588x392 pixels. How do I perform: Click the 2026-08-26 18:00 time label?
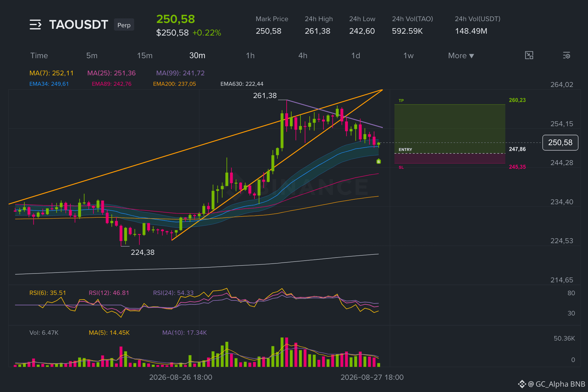click(x=181, y=378)
